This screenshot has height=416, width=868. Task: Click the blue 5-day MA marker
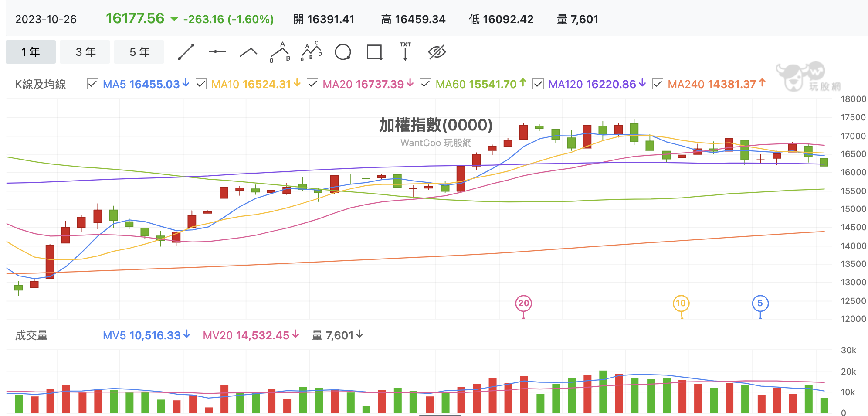[x=760, y=303]
